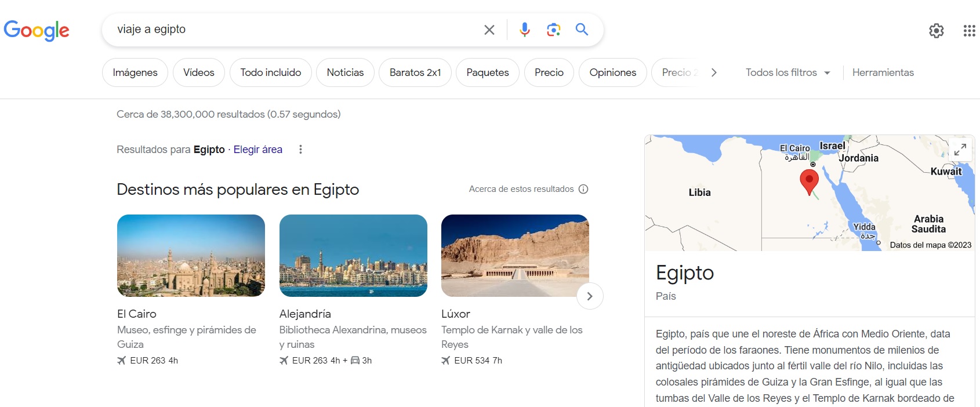Image resolution: width=980 pixels, height=407 pixels.
Task: Click the Egipto knowledge panel title
Action: click(685, 272)
